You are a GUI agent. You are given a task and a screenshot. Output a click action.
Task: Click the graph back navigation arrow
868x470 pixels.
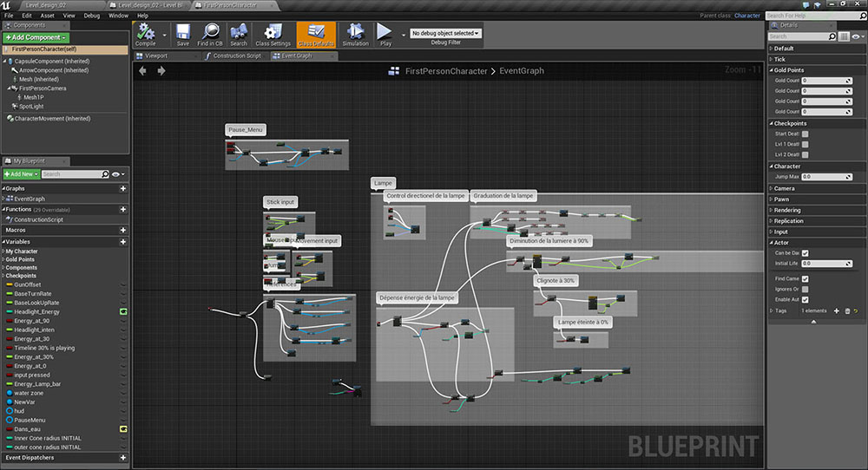[142, 70]
